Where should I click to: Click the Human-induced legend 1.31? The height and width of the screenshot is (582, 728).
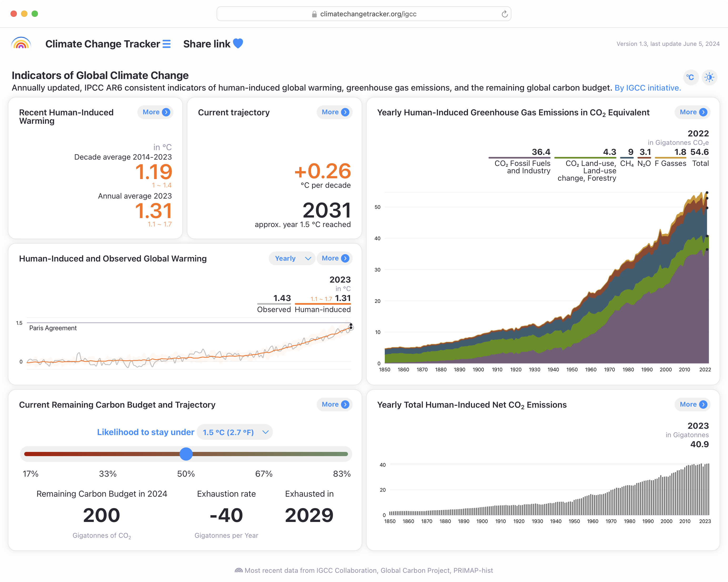coord(323,303)
